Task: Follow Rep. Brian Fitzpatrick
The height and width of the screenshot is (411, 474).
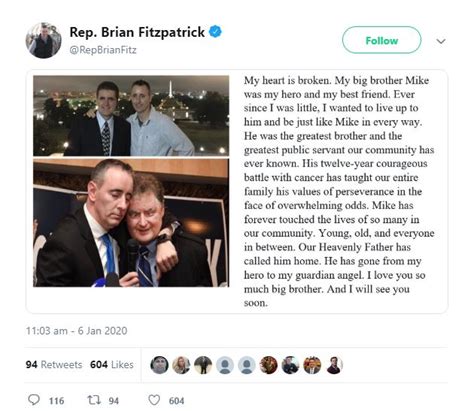Action: click(x=382, y=40)
